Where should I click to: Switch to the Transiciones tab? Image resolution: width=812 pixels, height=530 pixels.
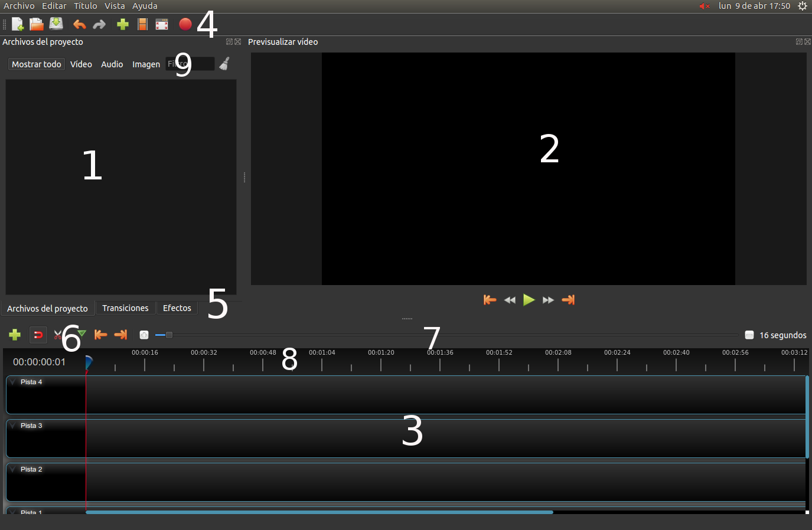125,308
